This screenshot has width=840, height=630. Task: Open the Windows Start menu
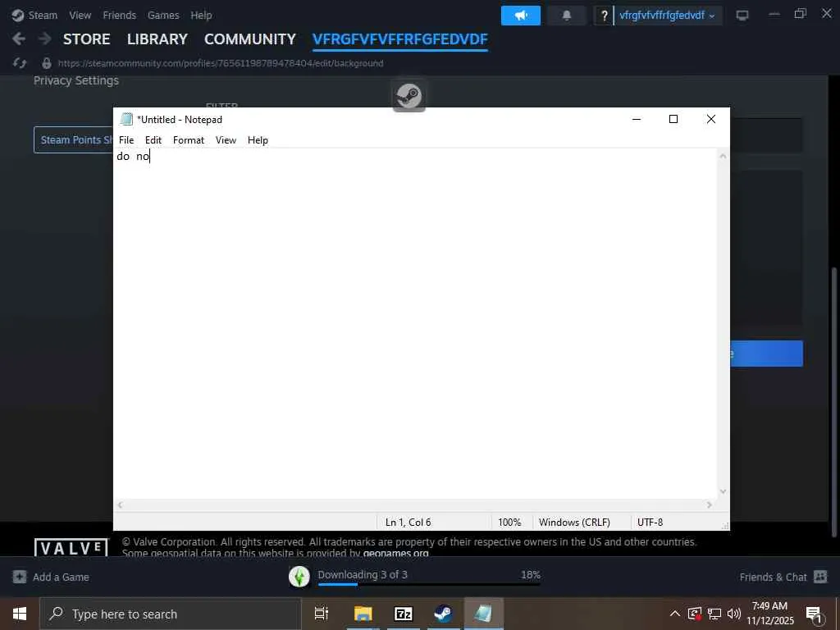coord(20,614)
